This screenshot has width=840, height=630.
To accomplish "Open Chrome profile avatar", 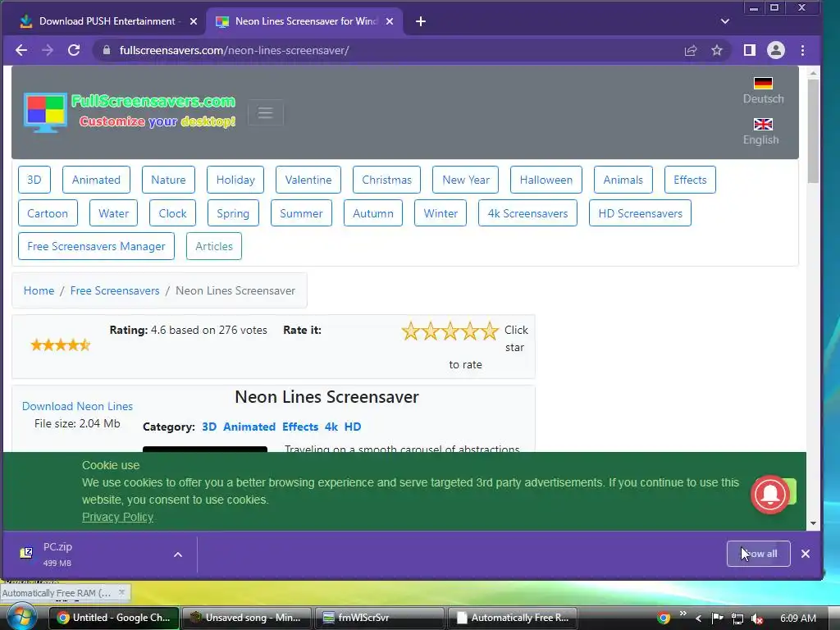I will [776, 50].
